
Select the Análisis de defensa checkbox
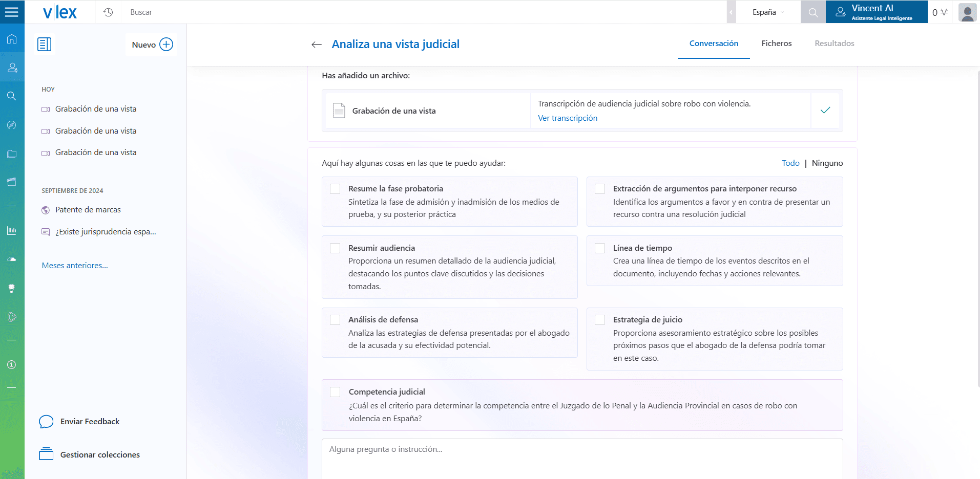click(335, 320)
